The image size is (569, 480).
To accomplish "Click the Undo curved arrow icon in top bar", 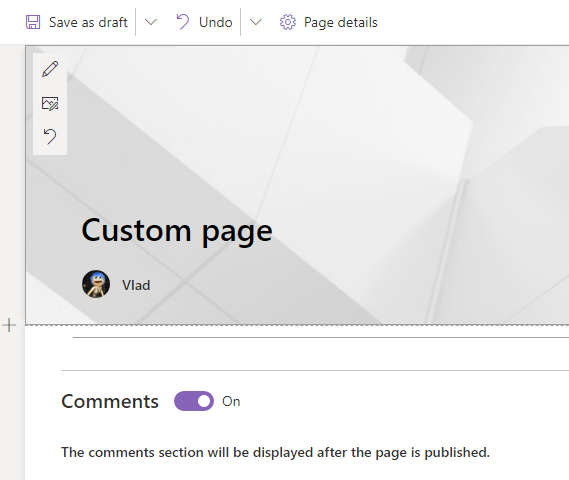I will click(x=183, y=22).
